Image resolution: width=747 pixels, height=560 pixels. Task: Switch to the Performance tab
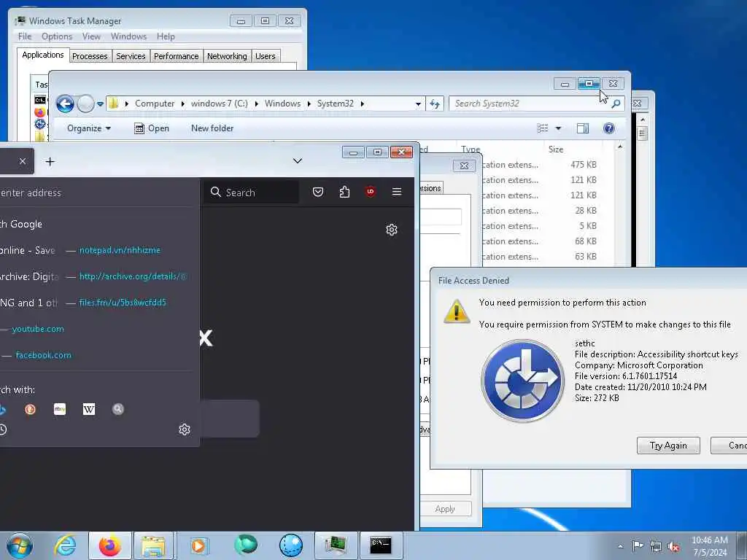(177, 56)
